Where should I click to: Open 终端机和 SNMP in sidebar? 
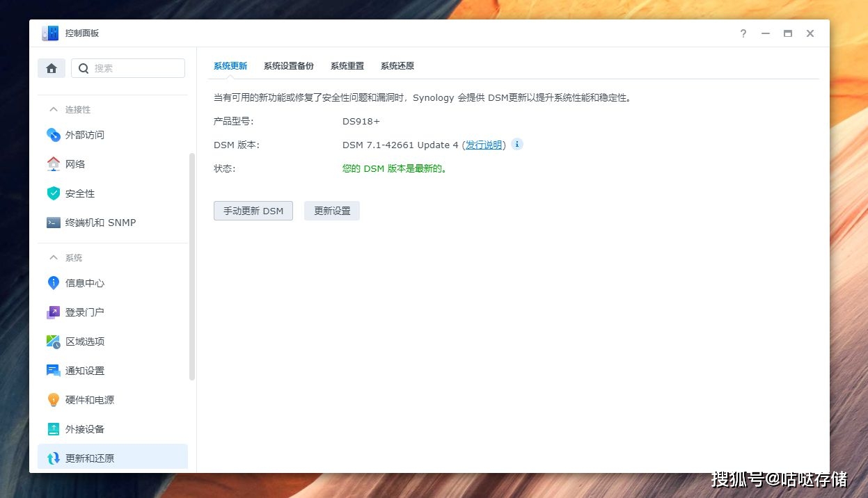113,223
